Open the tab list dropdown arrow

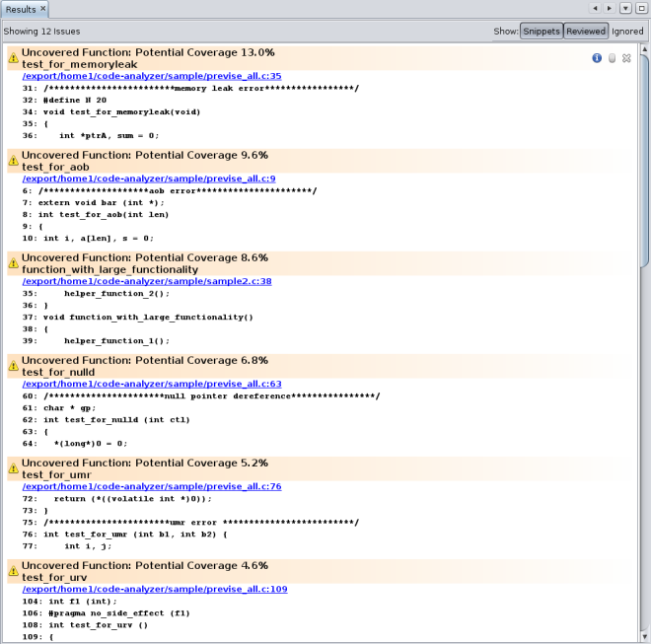pyautogui.click(x=625, y=8)
